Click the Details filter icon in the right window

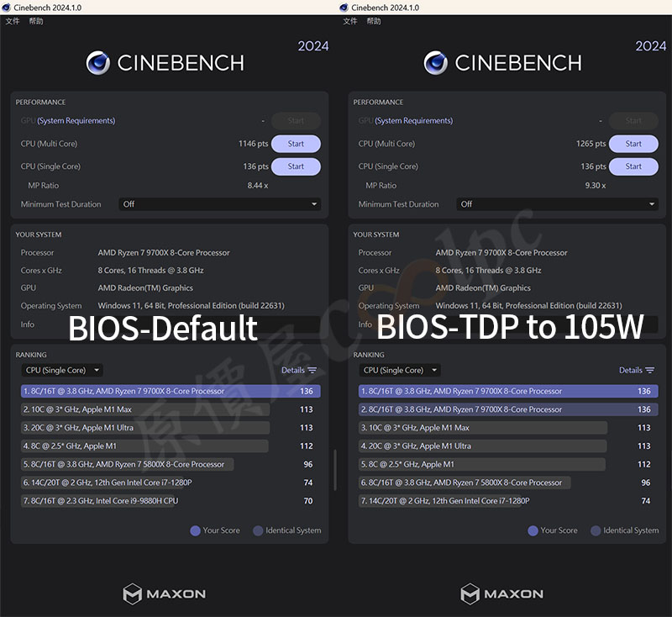pyautogui.click(x=650, y=370)
